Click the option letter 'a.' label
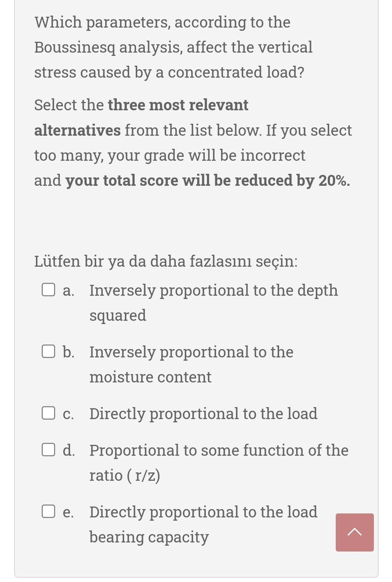This screenshot has height=582, width=392. point(68,290)
